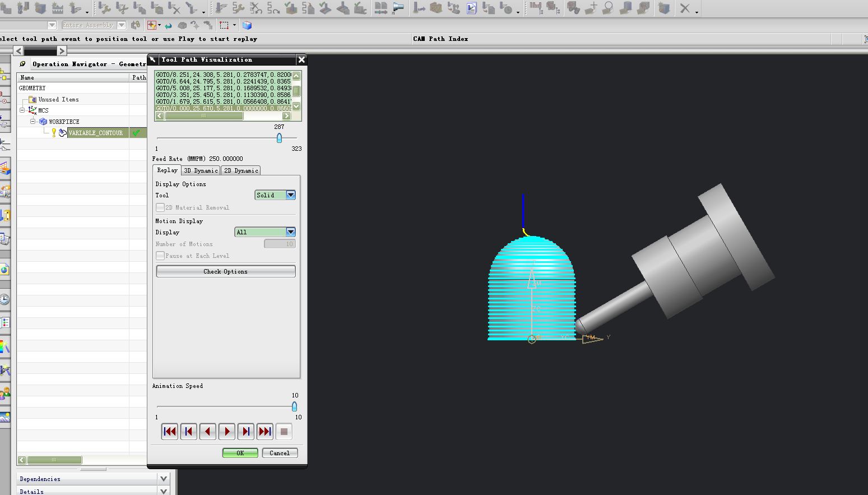Click the Play forward playback button
Screen dimensions: 868x495
[x=227, y=431]
